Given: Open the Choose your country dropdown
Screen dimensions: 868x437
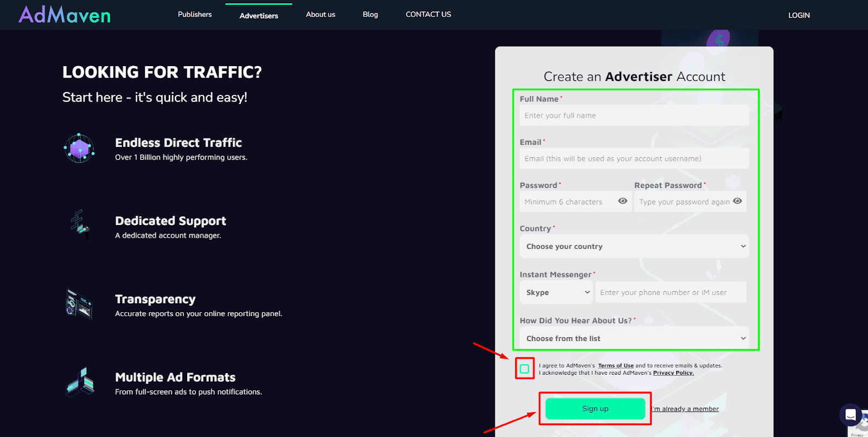Looking at the screenshot, I should [634, 246].
